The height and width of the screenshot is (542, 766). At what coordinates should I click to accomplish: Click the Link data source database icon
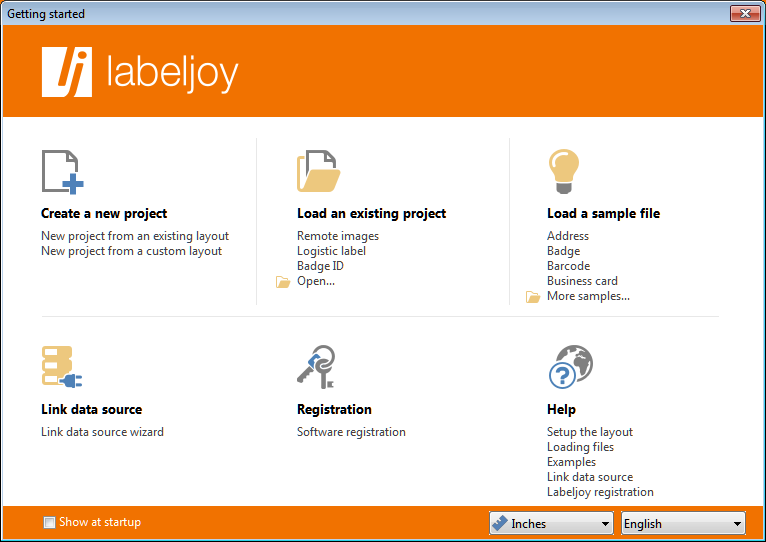tap(62, 367)
